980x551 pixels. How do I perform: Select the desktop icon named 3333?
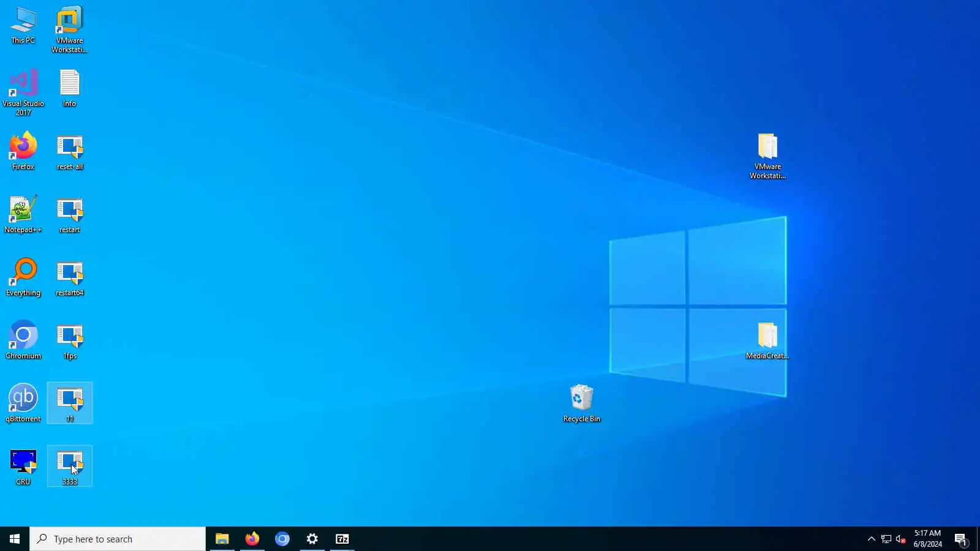pyautogui.click(x=70, y=466)
